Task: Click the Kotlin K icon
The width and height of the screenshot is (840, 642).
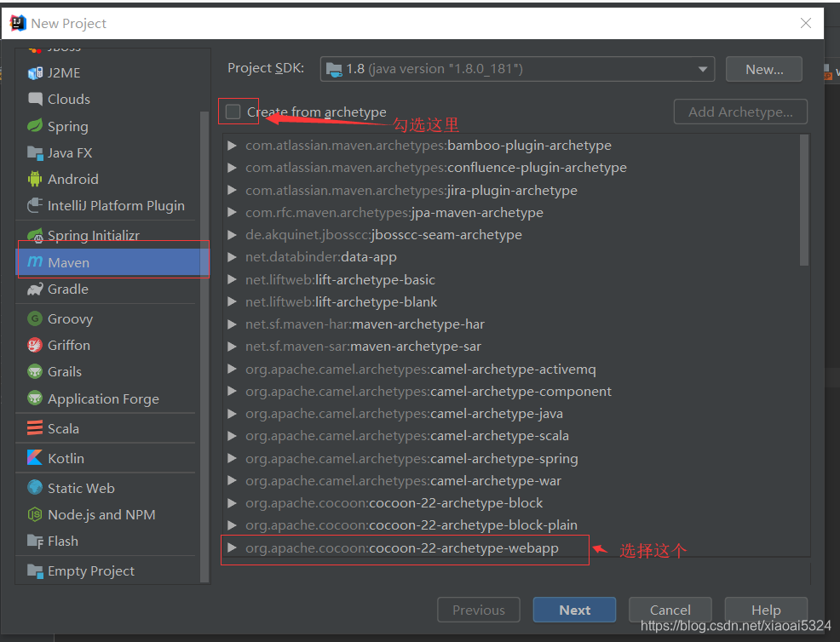Action: (35, 458)
